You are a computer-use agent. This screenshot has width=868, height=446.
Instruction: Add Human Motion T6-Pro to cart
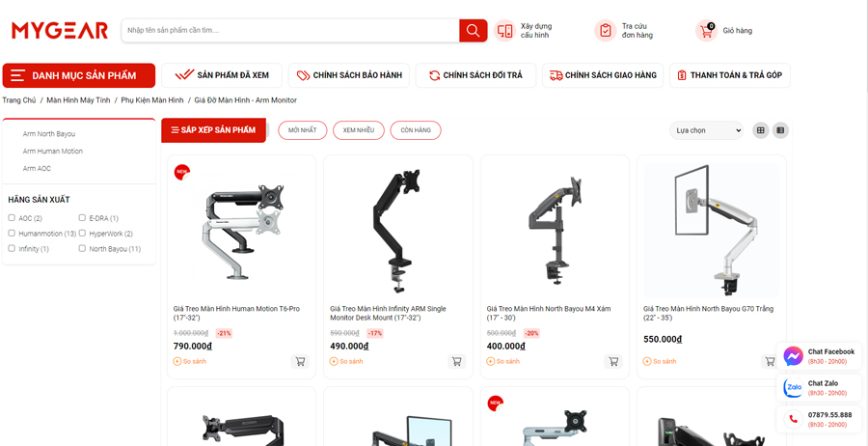300,361
